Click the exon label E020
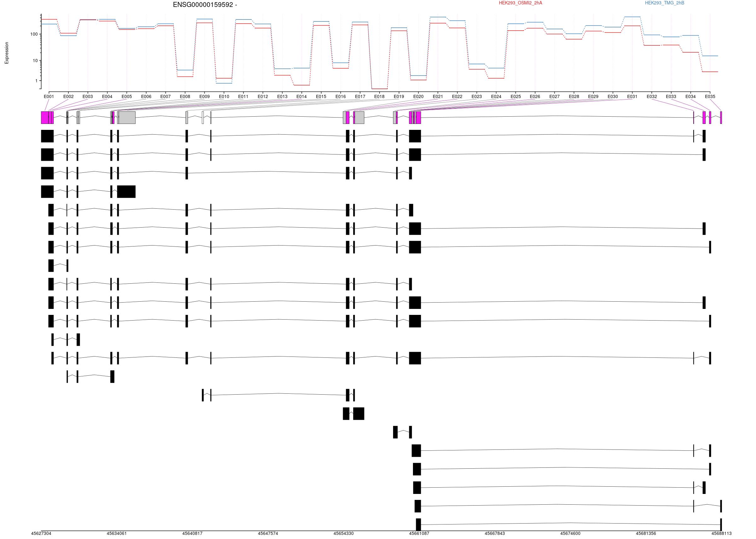Viewport: 756px width, 539px height. pos(418,96)
